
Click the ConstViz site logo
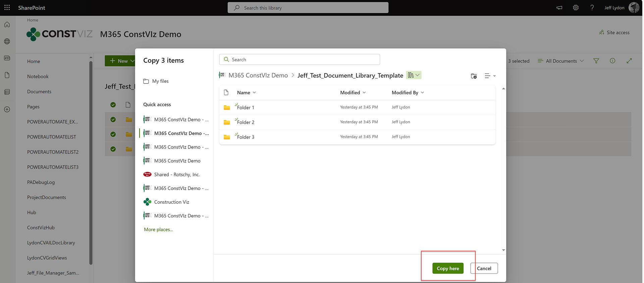tap(59, 34)
